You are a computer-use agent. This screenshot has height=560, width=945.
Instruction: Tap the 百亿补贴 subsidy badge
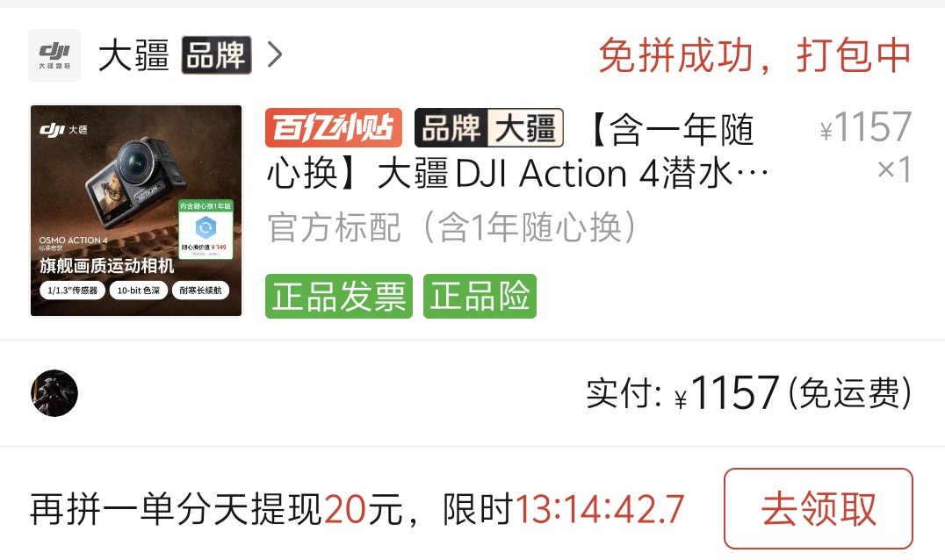(x=333, y=127)
